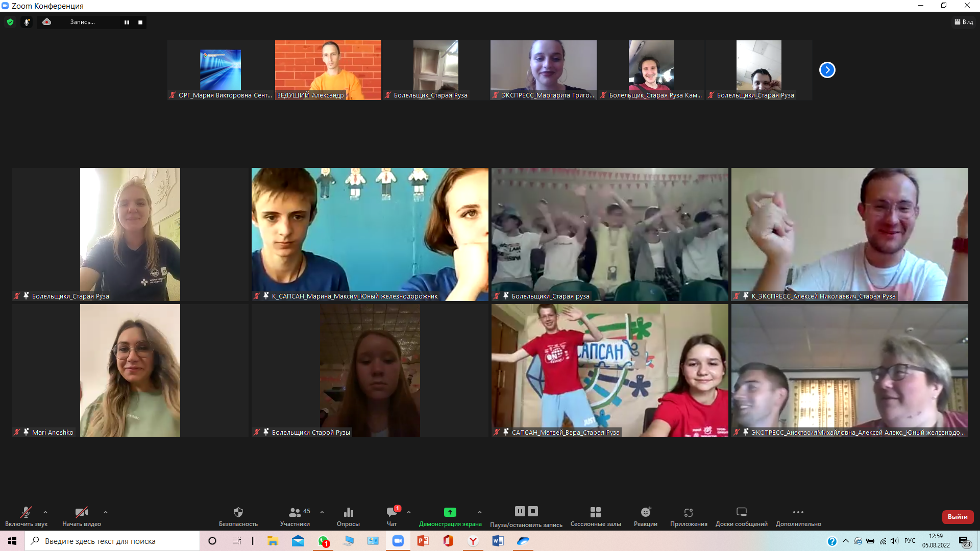Open the Participants (Участники) panel
Image resolution: width=980 pixels, height=551 pixels.
pyautogui.click(x=295, y=512)
